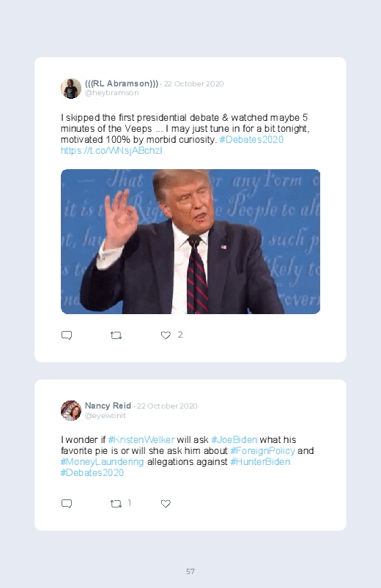Open the debate GIF image
The height and width of the screenshot is (588, 381).
coord(190,242)
